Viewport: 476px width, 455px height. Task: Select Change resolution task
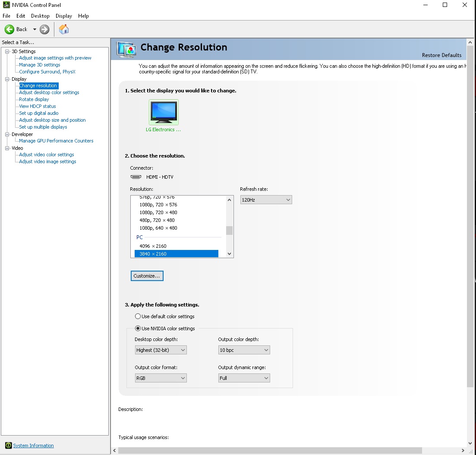point(38,85)
